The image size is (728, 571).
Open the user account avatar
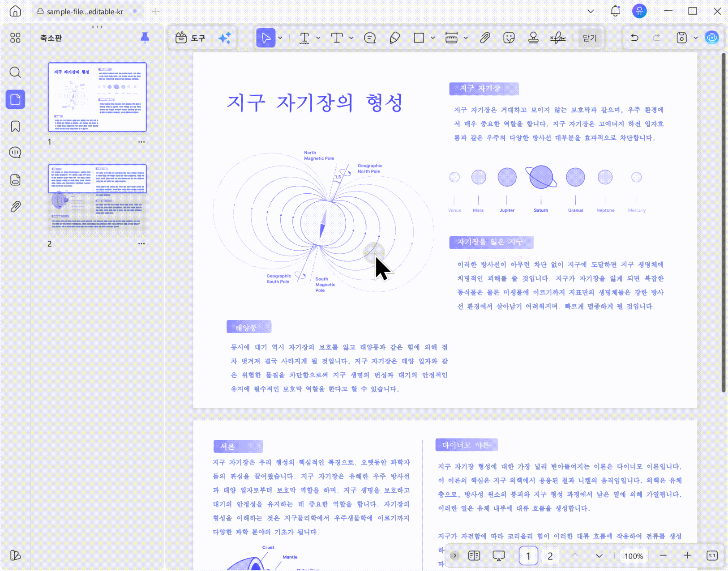[x=639, y=11]
